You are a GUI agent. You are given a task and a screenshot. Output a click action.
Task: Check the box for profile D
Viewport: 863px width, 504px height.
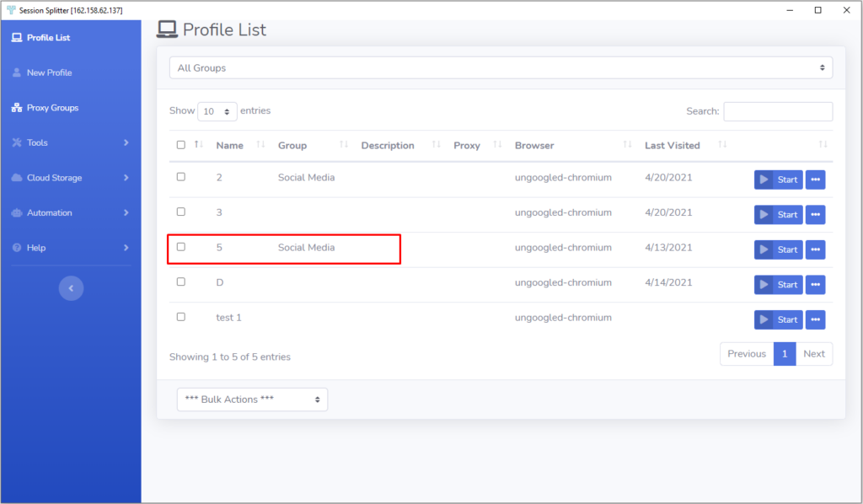181,281
